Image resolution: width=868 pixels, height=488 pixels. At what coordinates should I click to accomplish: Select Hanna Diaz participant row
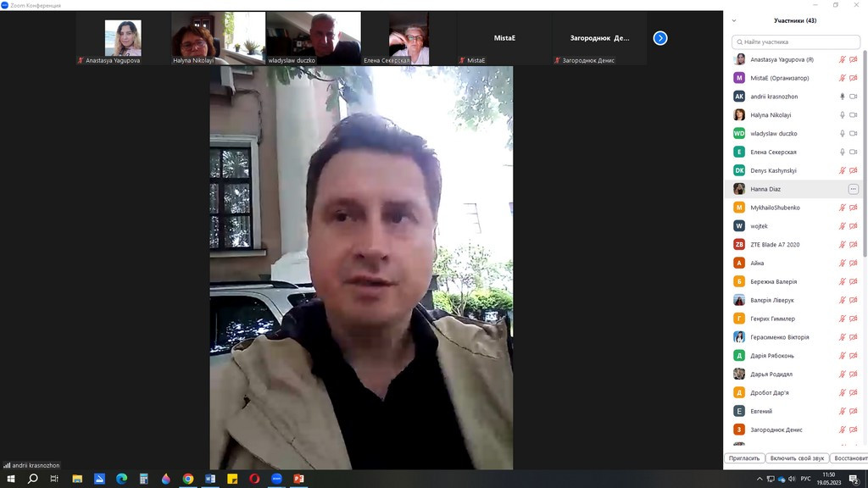793,189
